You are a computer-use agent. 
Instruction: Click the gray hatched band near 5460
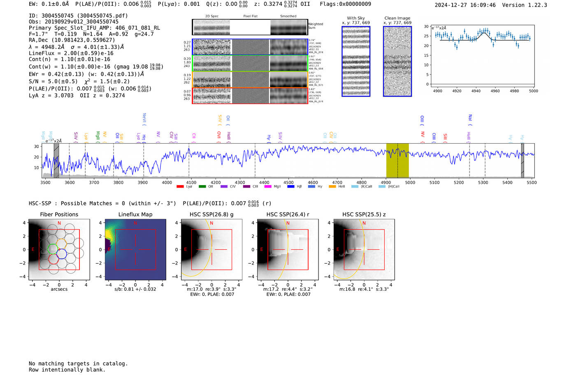pyautogui.click(x=523, y=160)
